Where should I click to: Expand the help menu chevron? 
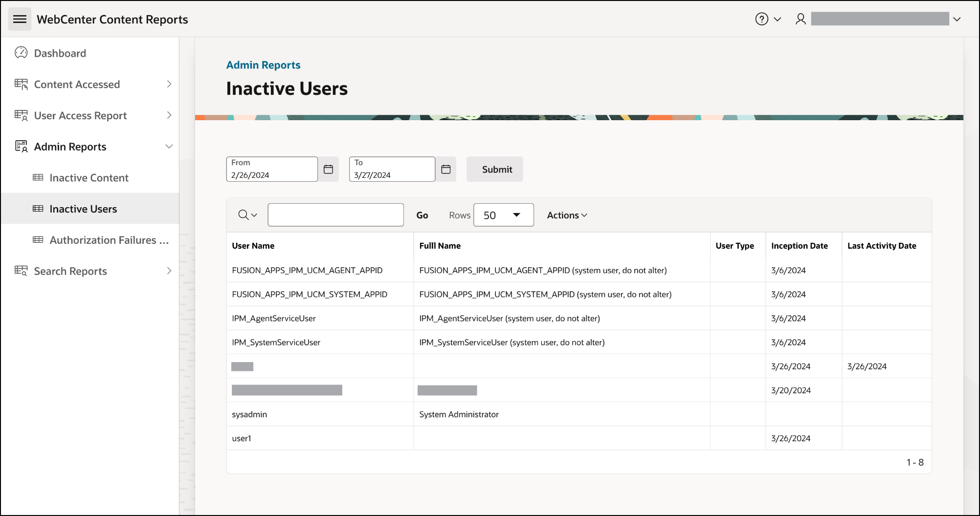coord(777,19)
